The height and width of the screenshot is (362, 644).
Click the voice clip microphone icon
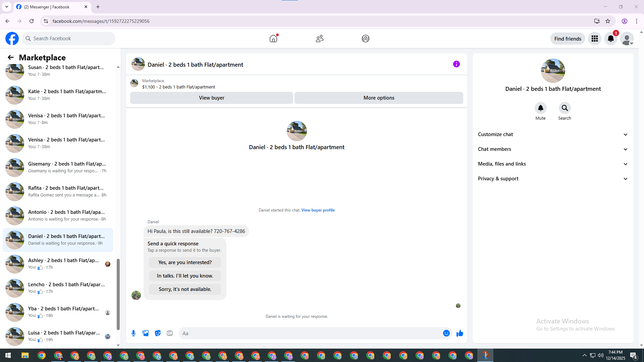[133, 333]
